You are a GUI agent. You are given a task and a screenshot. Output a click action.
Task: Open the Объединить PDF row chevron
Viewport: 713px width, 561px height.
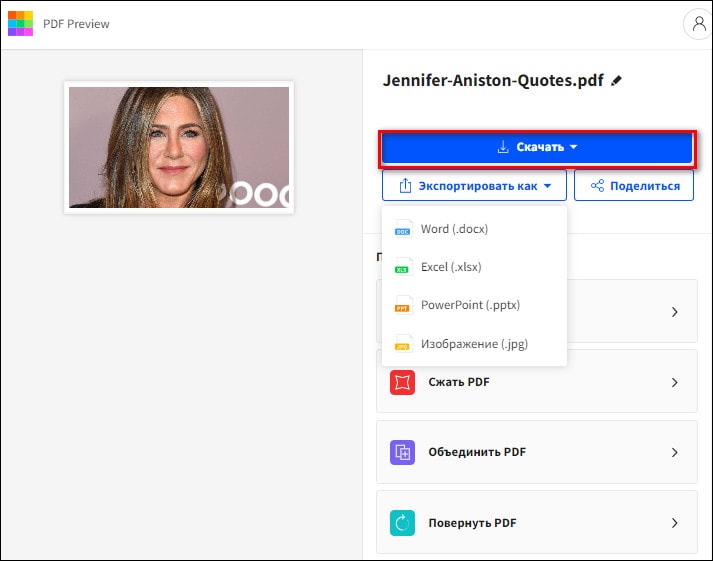(x=675, y=452)
